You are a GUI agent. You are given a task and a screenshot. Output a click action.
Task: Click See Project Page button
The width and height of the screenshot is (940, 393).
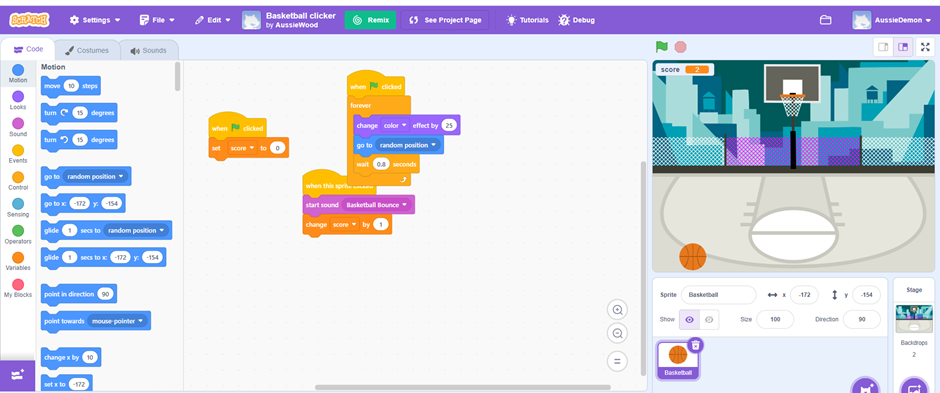(x=445, y=20)
